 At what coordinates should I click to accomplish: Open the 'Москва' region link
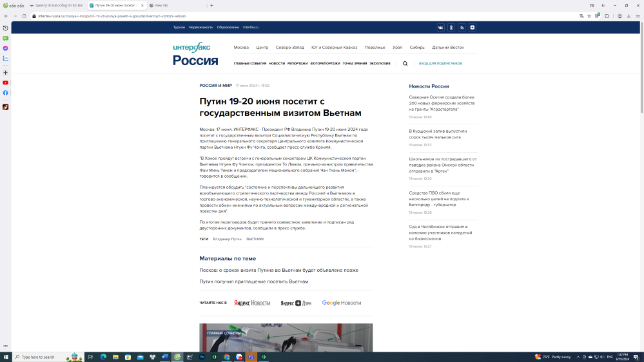click(x=241, y=48)
